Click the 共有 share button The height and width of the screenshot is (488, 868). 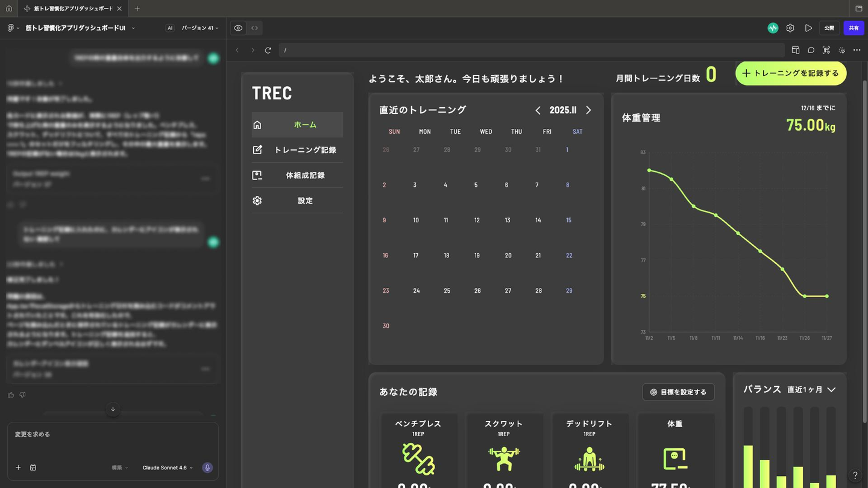[x=854, y=28]
